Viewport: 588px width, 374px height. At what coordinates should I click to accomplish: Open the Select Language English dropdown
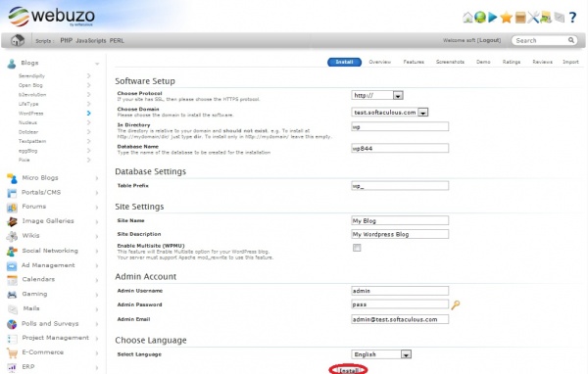pyautogui.click(x=381, y=354)
